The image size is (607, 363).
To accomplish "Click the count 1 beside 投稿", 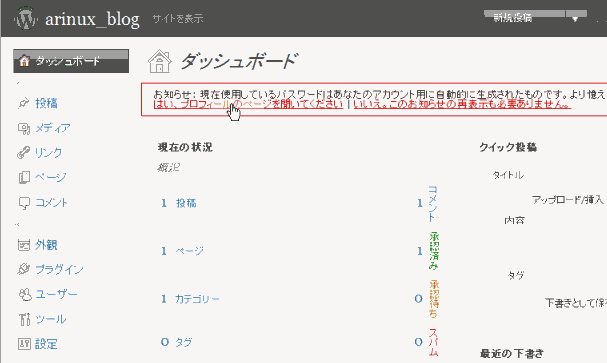I will click(164, 203).
